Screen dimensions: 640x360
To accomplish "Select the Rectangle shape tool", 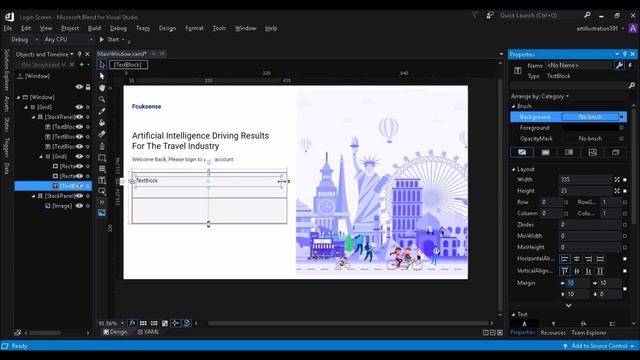I will pos(102,158).
